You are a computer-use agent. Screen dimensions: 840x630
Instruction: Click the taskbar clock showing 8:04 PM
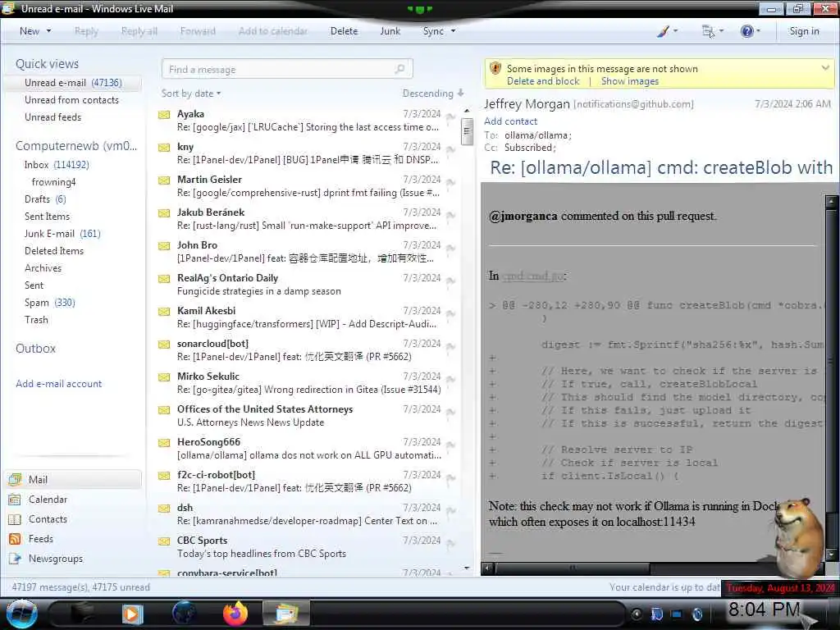pyautogui.click(x=765, y=609)
